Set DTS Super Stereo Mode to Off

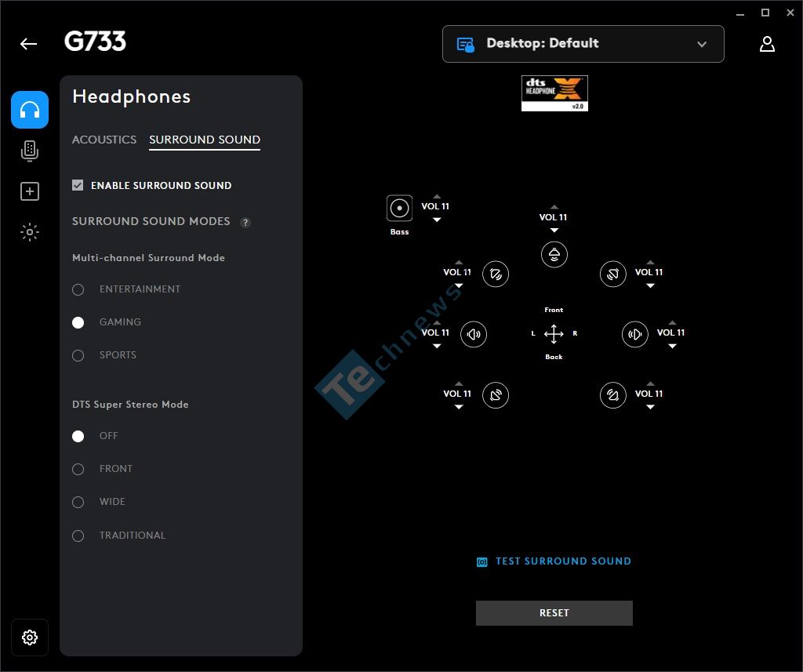(x=78, y=437)
